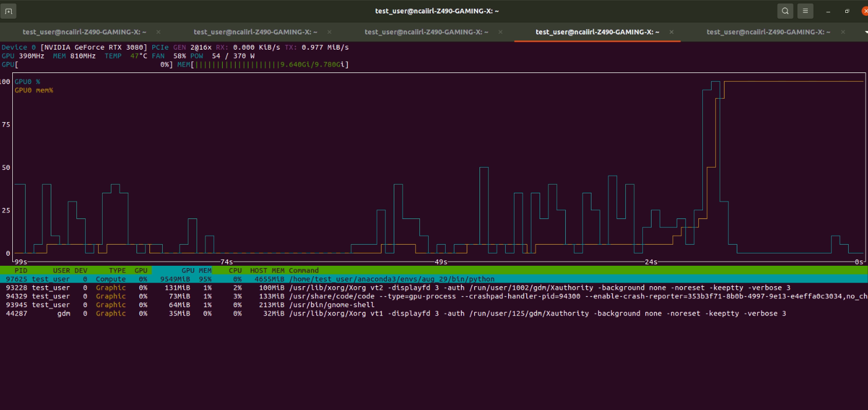Click the Command column header
Image resolution: width=868 pixels, height=410 pixels.
303,270
